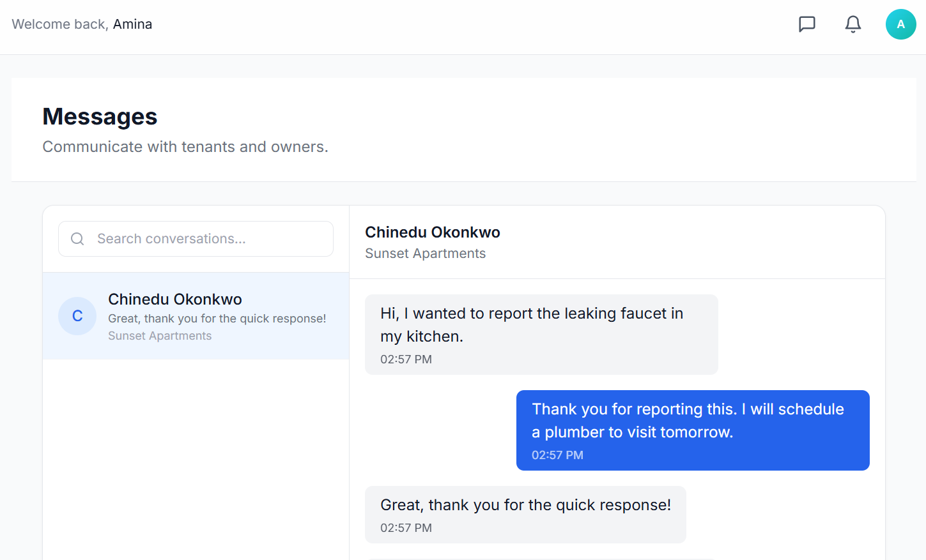This screenshot has height=560, width=926.
Task: Click the search magnifier icon
Action: pos(77,239)
